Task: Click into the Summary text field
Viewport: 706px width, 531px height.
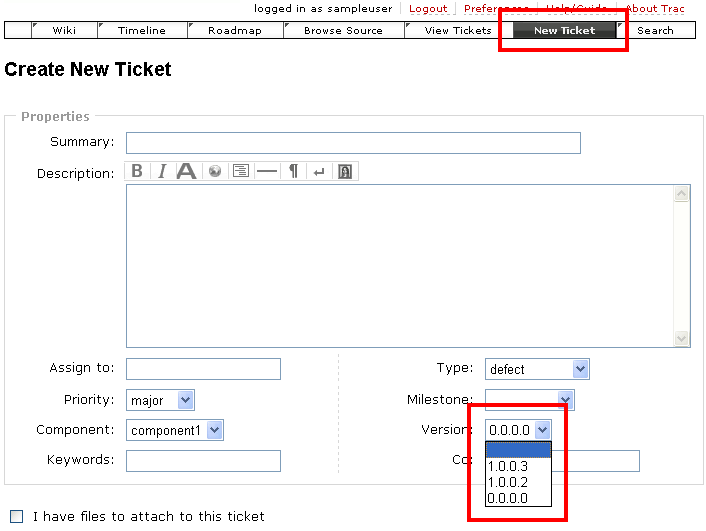Action: [353, 143]
